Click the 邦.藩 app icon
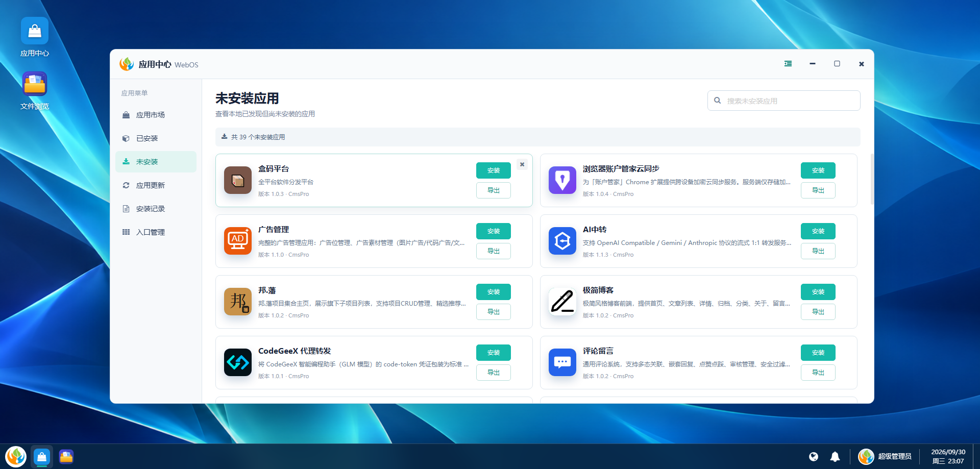 238,302
